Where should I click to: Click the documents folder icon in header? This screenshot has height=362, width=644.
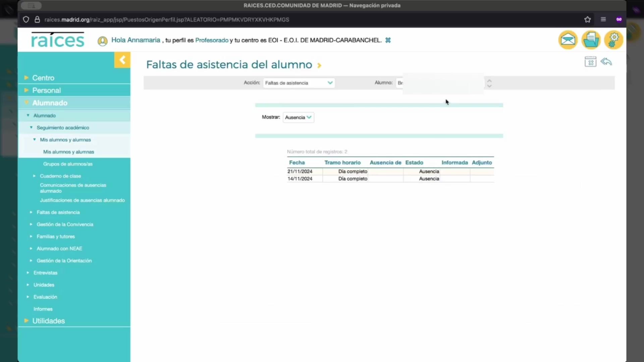[x=591, y=40]
